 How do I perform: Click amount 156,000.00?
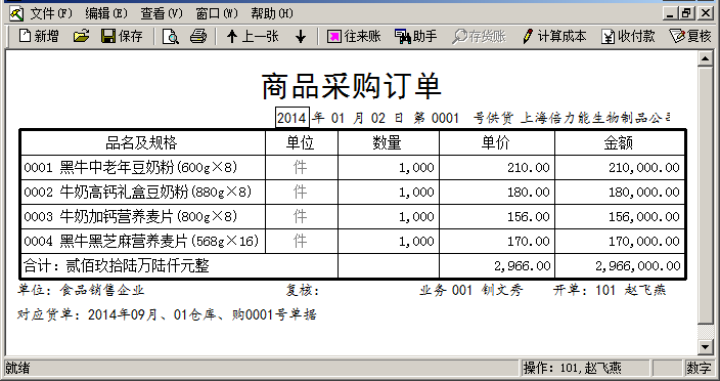(x=619, y=216)
